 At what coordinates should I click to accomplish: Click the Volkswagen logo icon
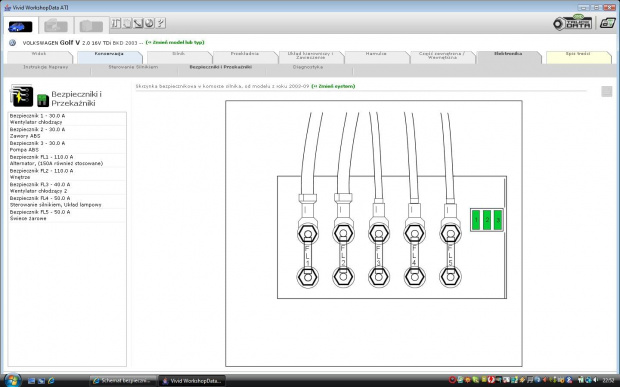point(13,43)
